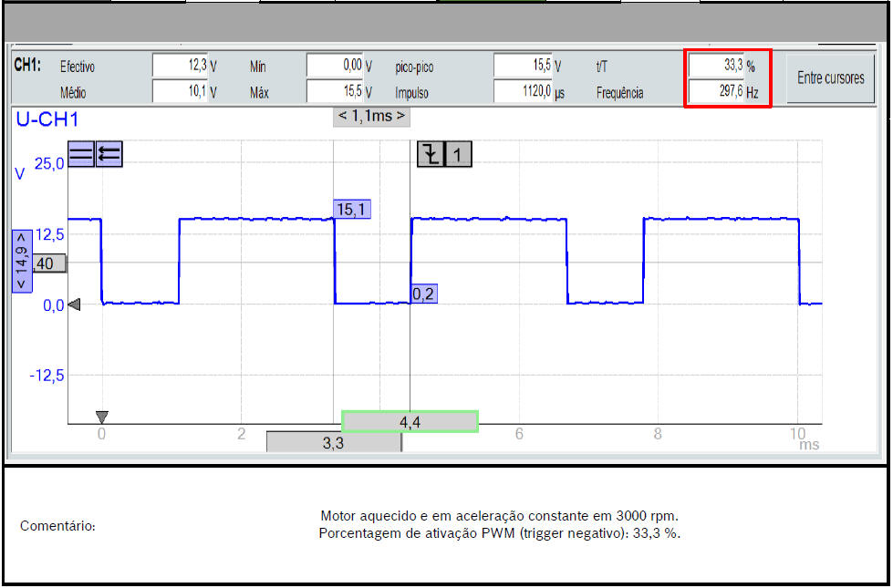
Task: Click the 15,1 cursor voltage label
Action: [352, 210]
